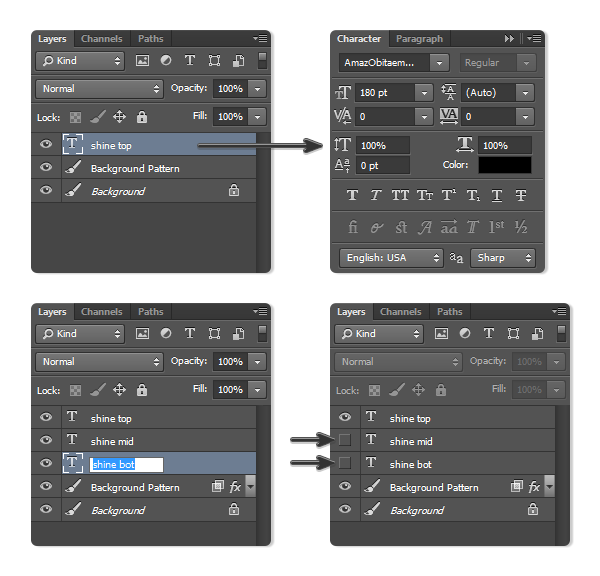
Task: Hide shine top layer in top-left panel
Action: coord(46,144)
